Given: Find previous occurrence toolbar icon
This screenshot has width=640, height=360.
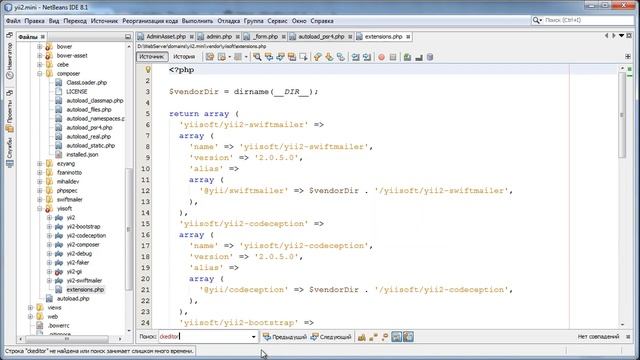Looking at the screenshot, I should click(269, 57).
